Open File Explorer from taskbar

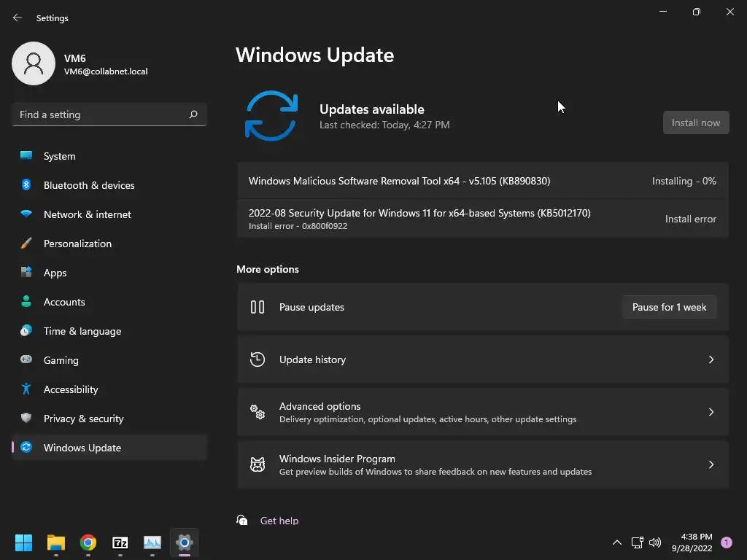(x=55, y=542)
